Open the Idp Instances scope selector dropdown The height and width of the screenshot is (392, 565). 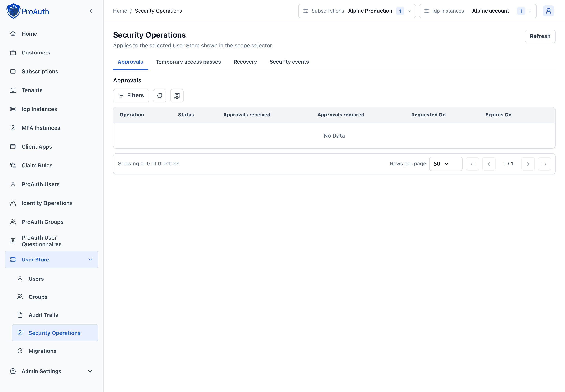[478, 11]
